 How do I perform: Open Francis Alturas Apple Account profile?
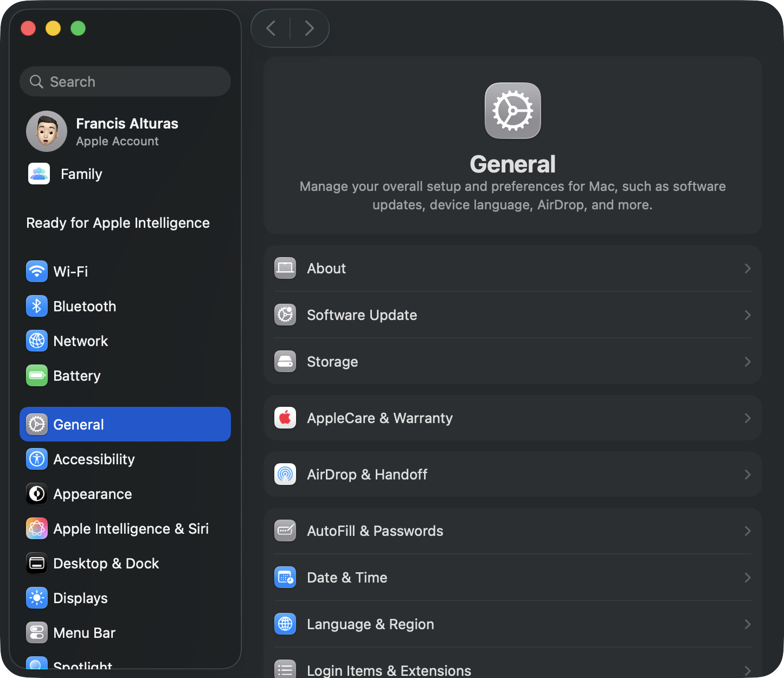pos(126,131)
